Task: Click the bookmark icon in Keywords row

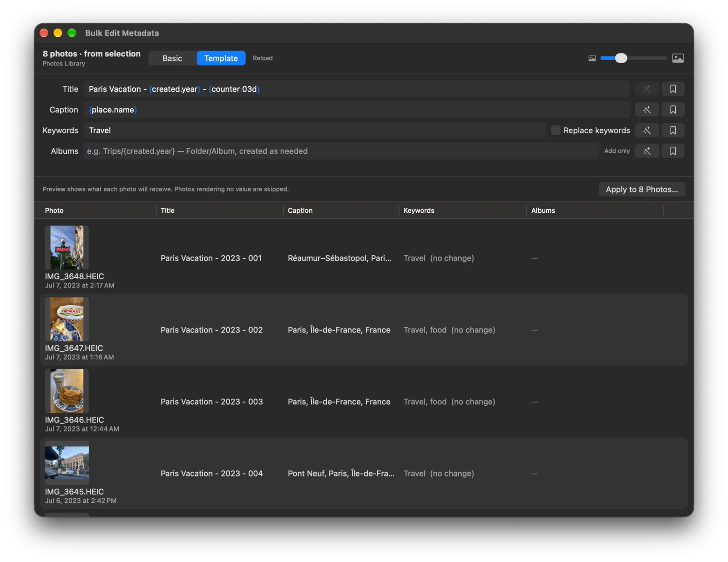Action: tap(672, 130)
